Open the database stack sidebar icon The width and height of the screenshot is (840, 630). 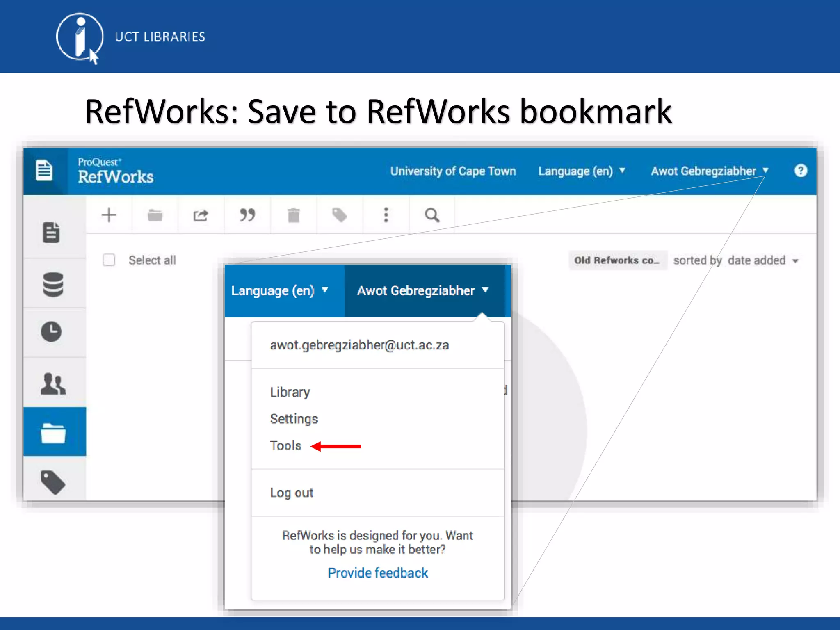coord(53,284)
